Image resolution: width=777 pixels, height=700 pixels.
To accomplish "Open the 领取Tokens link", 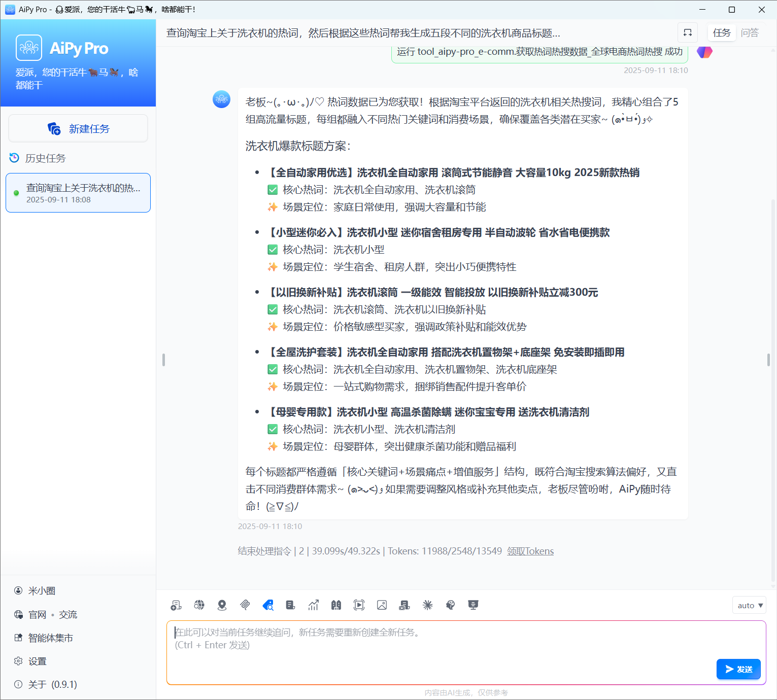I will (530, 551).
